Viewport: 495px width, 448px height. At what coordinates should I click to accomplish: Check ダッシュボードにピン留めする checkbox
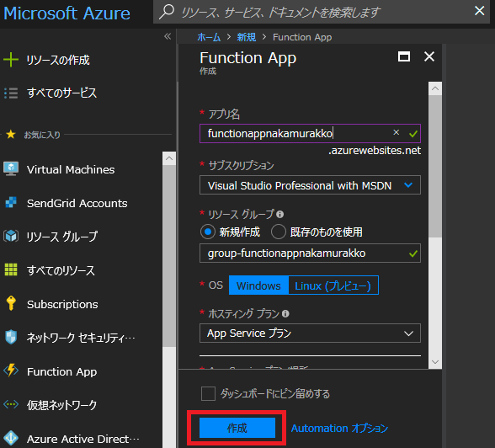[x=209, y=394]
